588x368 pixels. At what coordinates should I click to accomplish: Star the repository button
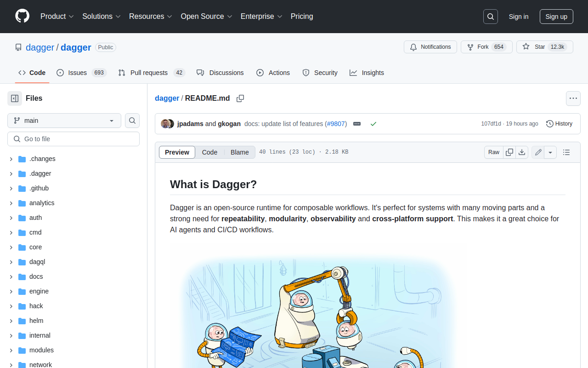click(545, 47)
